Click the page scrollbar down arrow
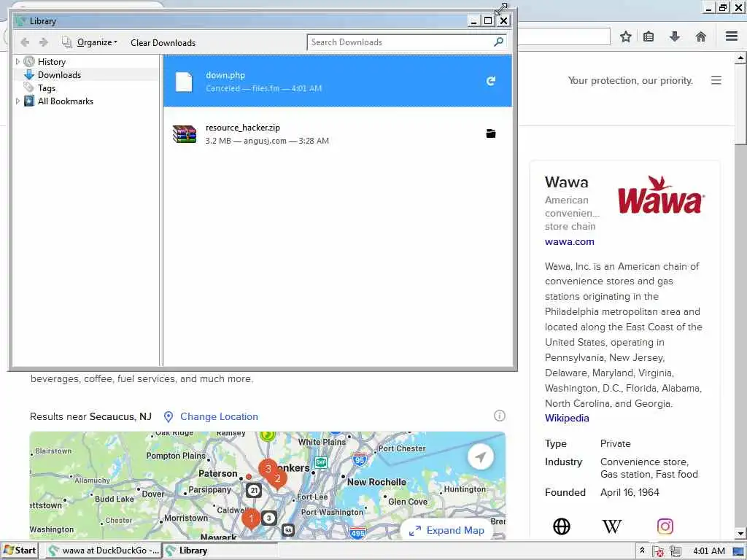 click(x=740, y=534)
